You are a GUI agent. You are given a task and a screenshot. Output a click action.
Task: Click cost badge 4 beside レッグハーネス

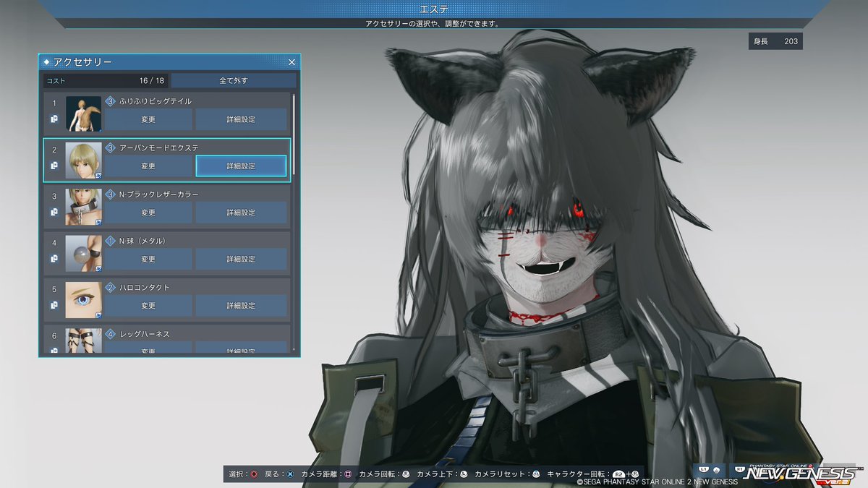point(111,334)
